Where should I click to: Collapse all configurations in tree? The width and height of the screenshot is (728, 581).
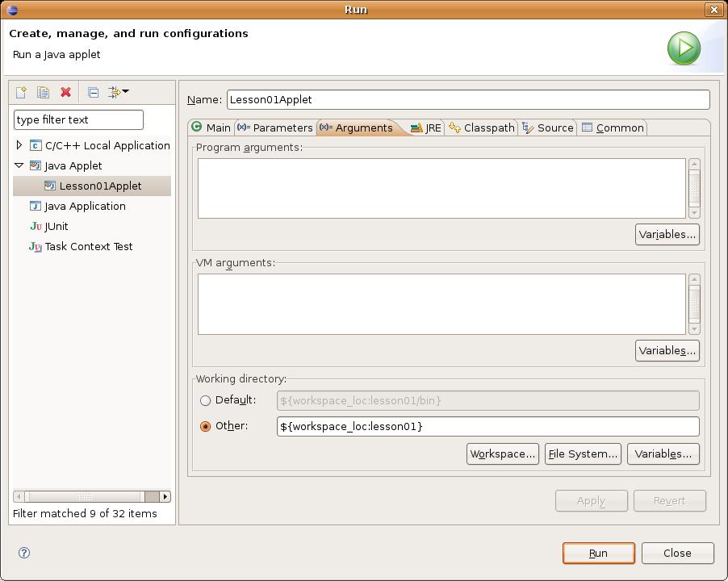click(x=93, y=92)
